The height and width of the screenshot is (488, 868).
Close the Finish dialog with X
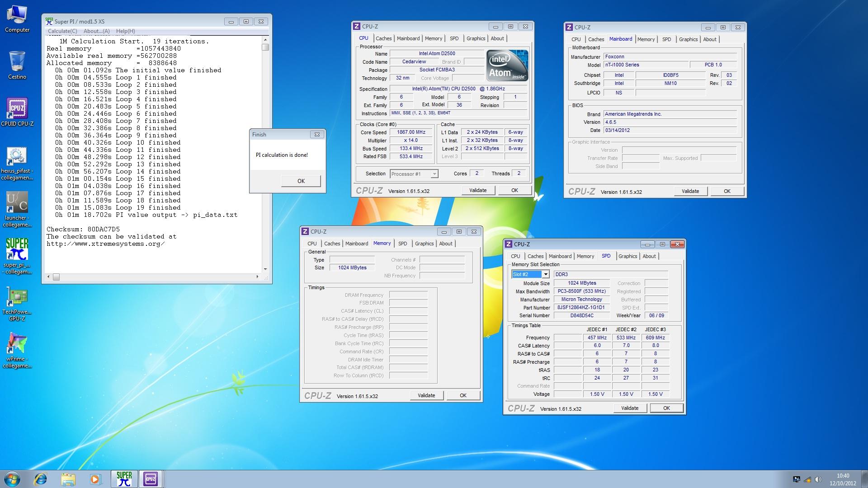(x=317, y=134)
